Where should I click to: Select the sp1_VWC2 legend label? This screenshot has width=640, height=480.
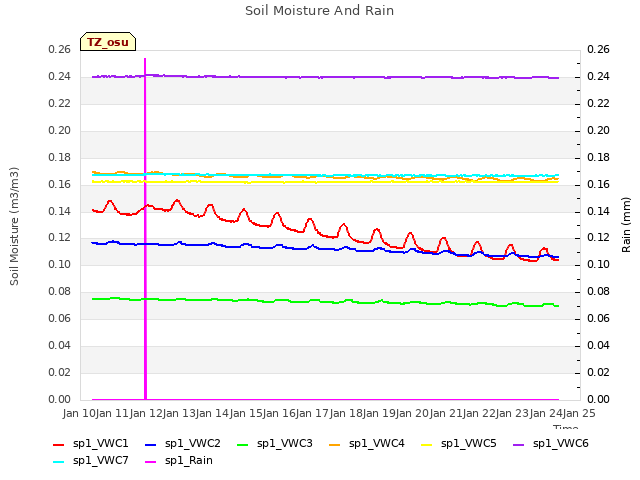193,444
